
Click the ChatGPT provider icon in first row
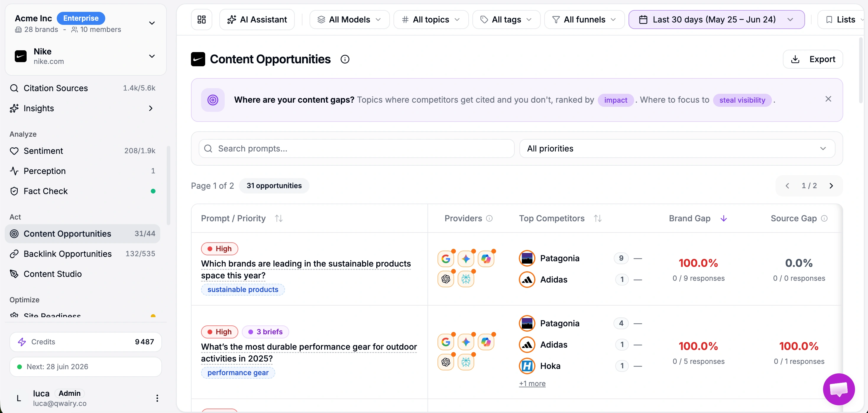click(x=446, y=279)
